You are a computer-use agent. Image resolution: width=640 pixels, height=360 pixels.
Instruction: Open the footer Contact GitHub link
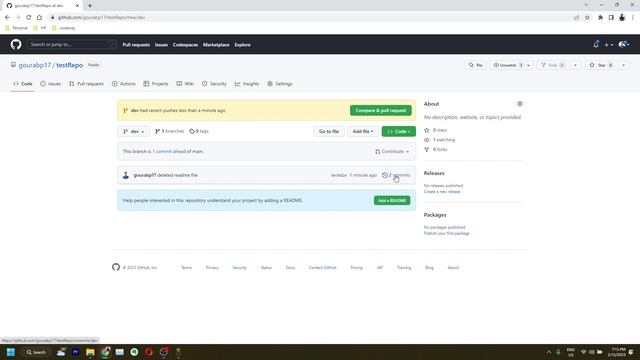click(x=322, y=268)
